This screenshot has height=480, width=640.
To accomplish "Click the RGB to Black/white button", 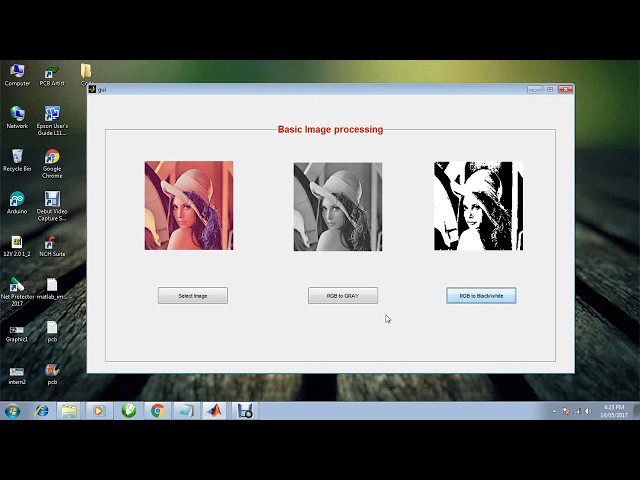I will coord(481,296).
